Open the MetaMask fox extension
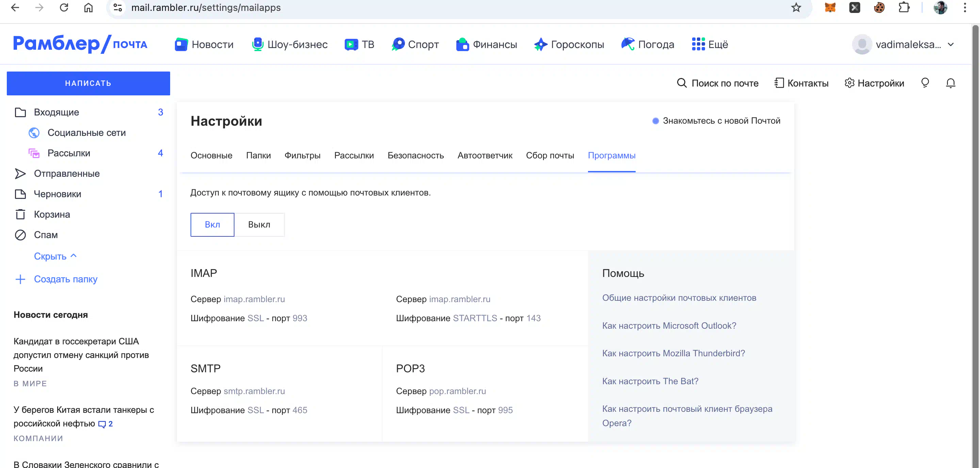The image size is (980, 468). pyautogui.click(x=830, y=7)
